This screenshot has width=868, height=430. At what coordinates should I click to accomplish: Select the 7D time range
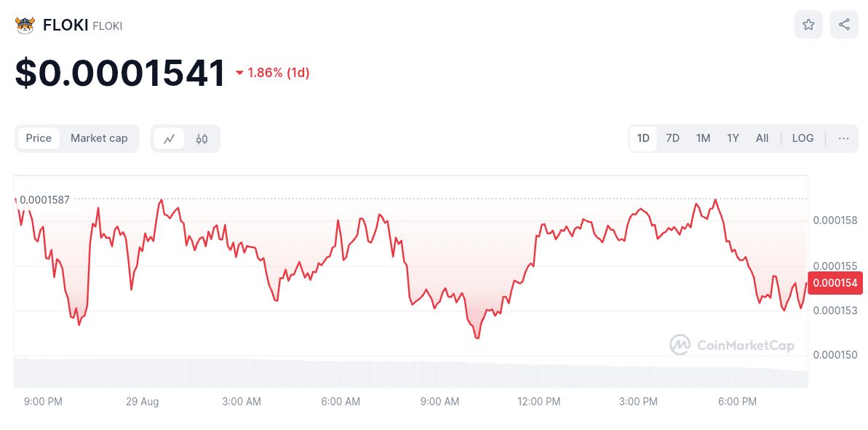(x=672, y=138)
